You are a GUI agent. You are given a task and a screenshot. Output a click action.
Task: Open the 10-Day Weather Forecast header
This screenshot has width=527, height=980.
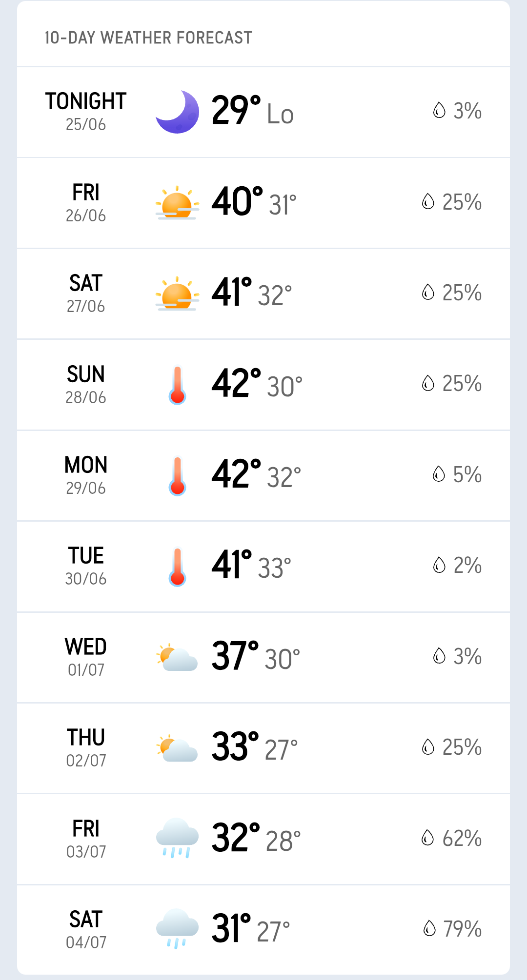coord(148,38)
